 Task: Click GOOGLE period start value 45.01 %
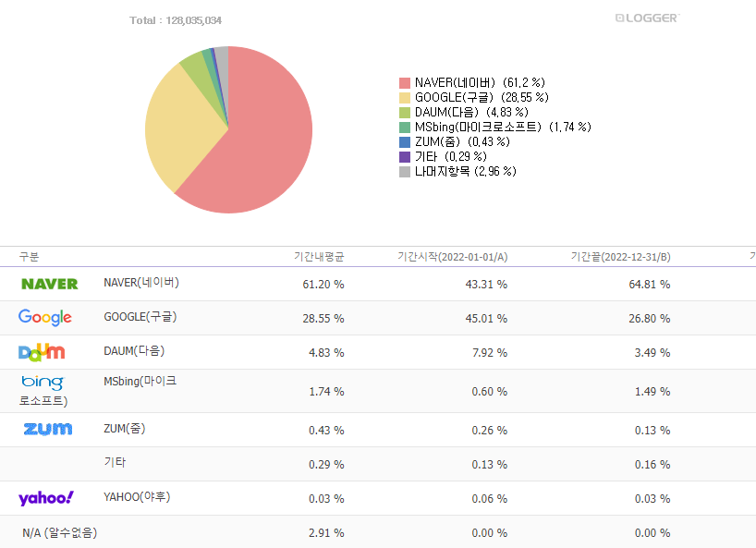[486, 319]
